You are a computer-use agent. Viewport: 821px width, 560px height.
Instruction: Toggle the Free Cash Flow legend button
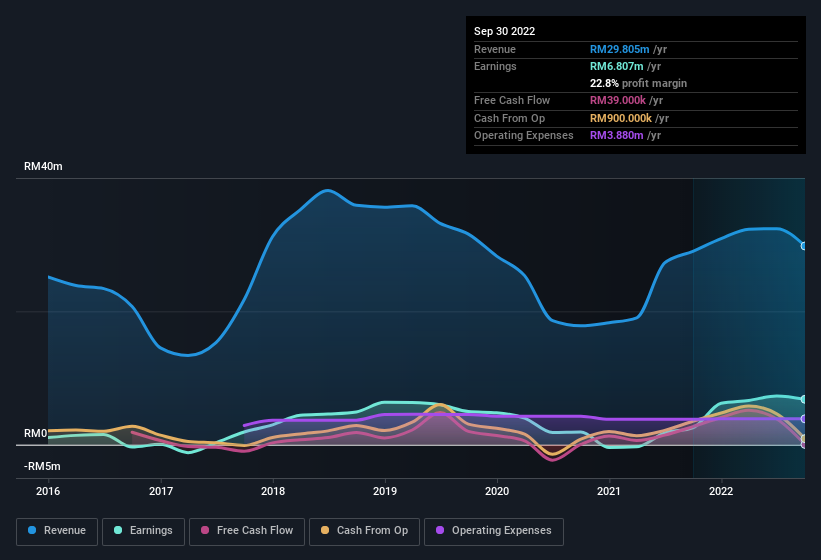click(247, 531)
